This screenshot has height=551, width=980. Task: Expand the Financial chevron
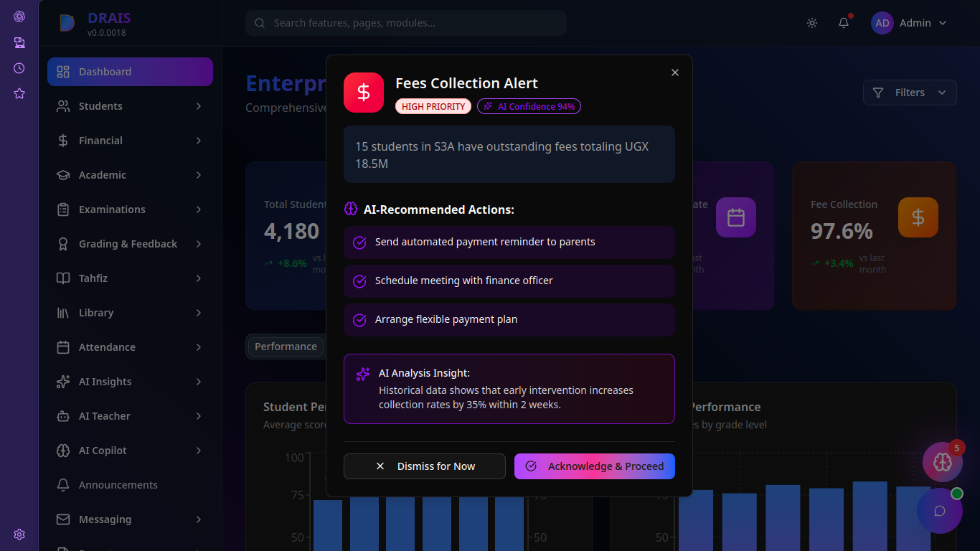point(199,141)
